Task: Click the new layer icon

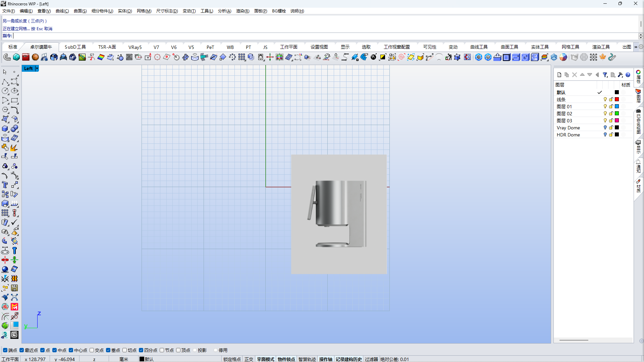Action: pos(559,75)
